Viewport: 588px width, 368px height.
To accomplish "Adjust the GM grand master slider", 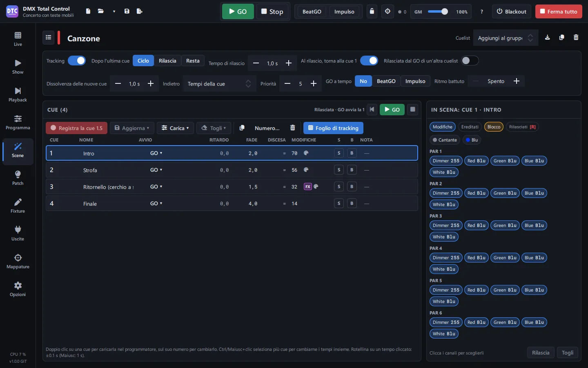I will [438, 11].
